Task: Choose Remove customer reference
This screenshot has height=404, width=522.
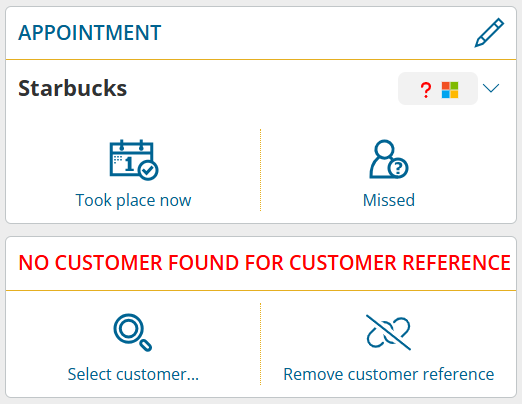Action: [x=389, y=374]
